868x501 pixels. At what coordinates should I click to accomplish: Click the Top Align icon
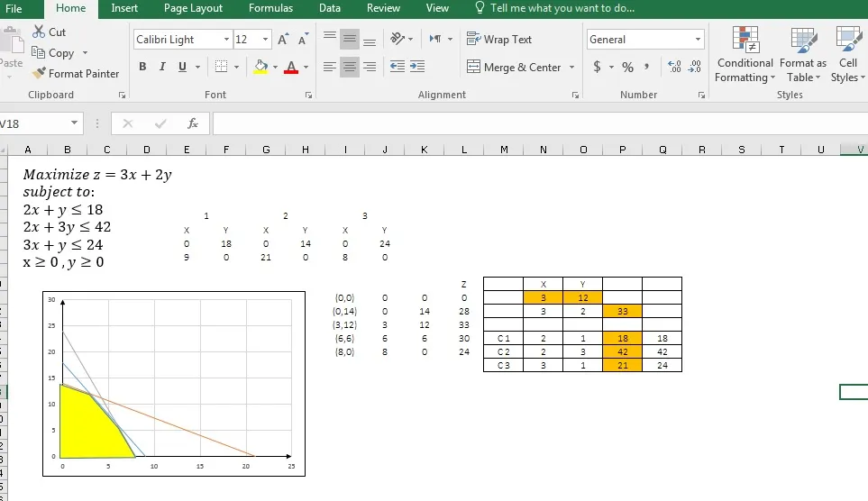pos(330,39)
